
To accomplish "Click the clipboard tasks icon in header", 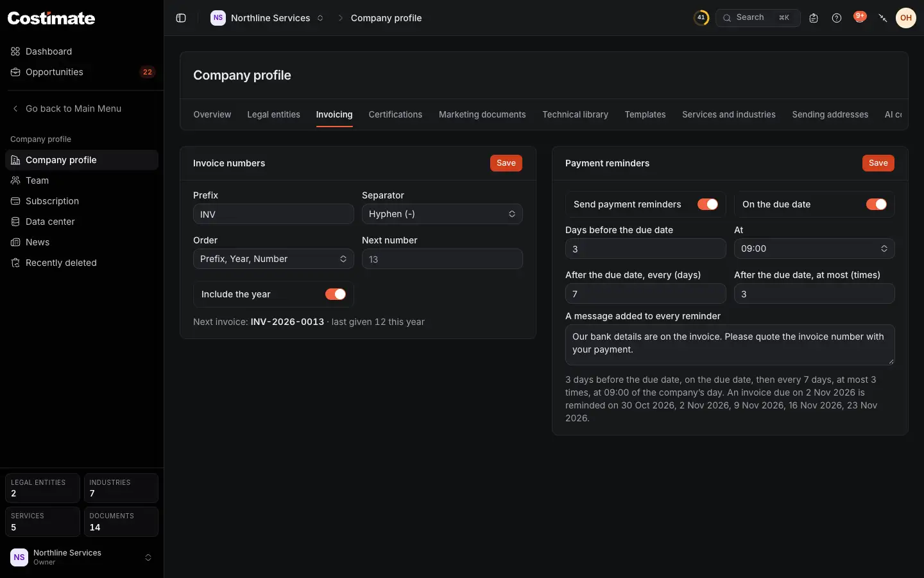I will (814, 18).
